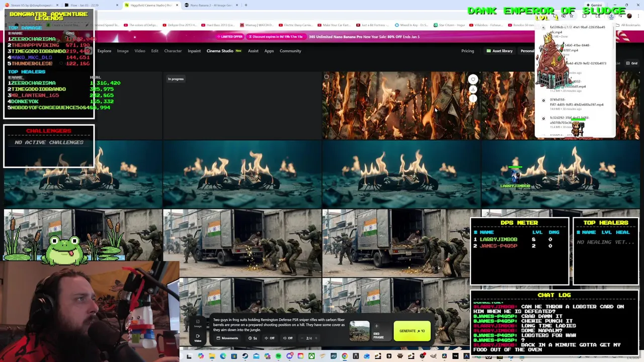This screenshot has height=362, width=644.
Task: Open the Gemini button in Chrome
Action: click(x=594, y=5)
